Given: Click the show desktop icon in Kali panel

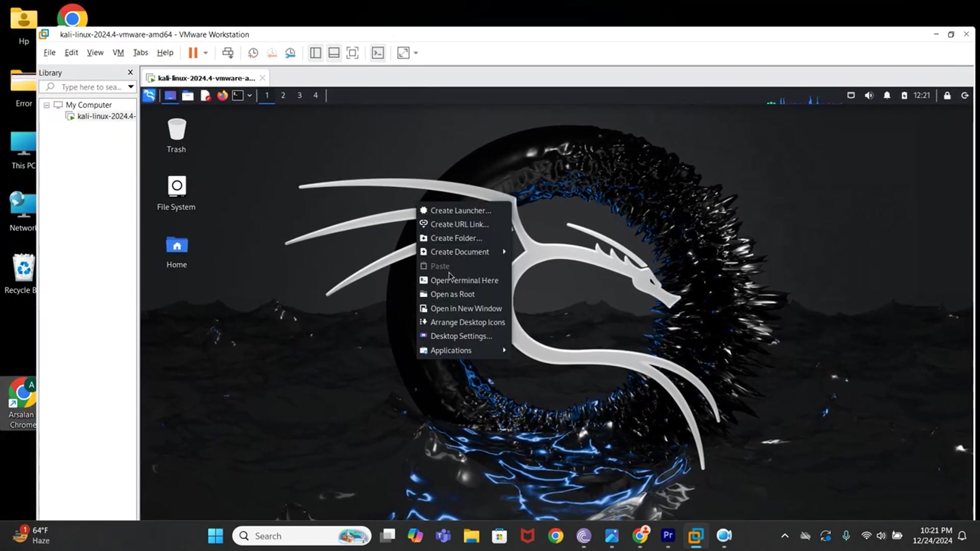Looking at the screenshot, I should pos(170,95).
